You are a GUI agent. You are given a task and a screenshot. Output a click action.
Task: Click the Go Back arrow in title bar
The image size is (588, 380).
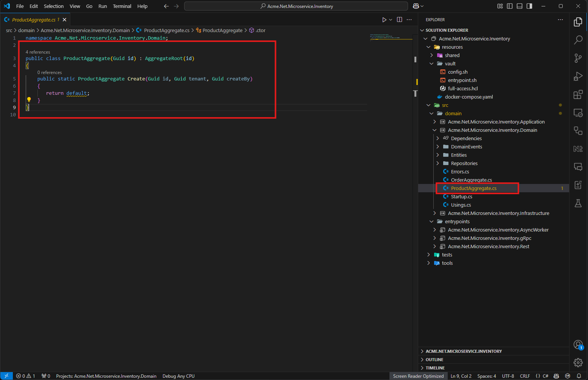pyautogui.click(x=166, y=6)
